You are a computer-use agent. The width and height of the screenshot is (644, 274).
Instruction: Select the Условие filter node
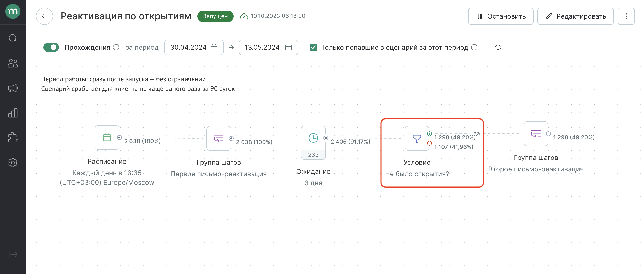[x=417, y=138]
